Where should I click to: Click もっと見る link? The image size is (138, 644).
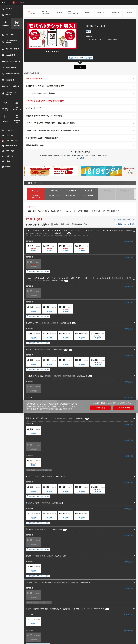[80, 158]
